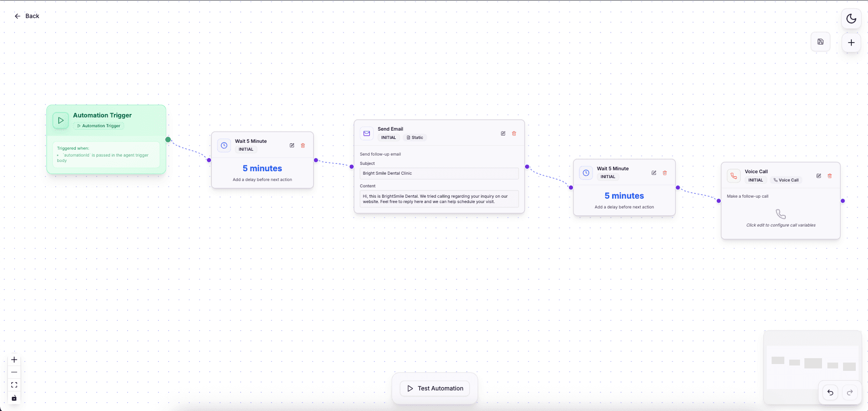Undo the last change
Image resolution: width=868 pixels, height=411 pixels.
[830, 392]
